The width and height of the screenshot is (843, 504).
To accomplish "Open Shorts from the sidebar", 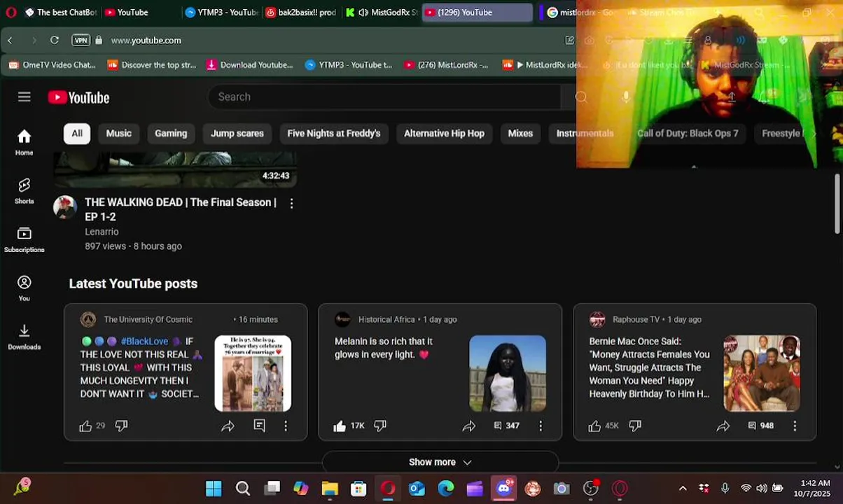I will coord(25,191).
